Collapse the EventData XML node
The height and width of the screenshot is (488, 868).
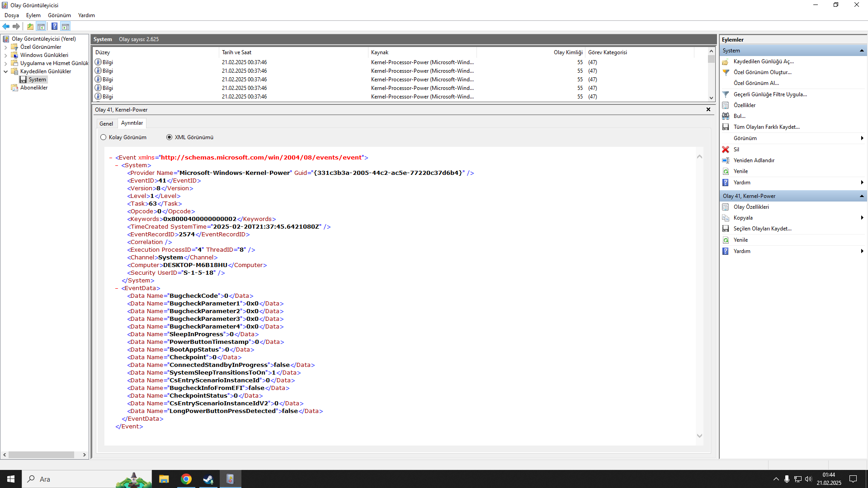(117, 288)
